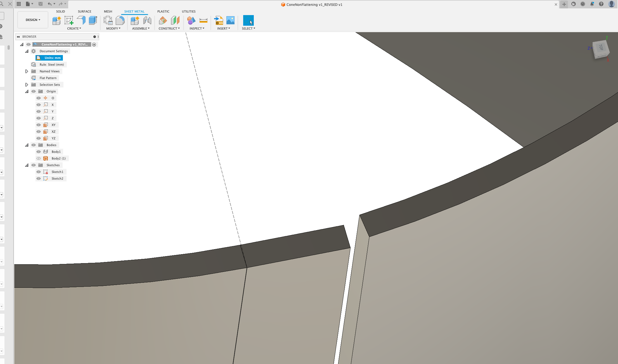Screen dimensions: 618x364
Task: Select the Measure tool in Inspect
Action: coord(203,20)
